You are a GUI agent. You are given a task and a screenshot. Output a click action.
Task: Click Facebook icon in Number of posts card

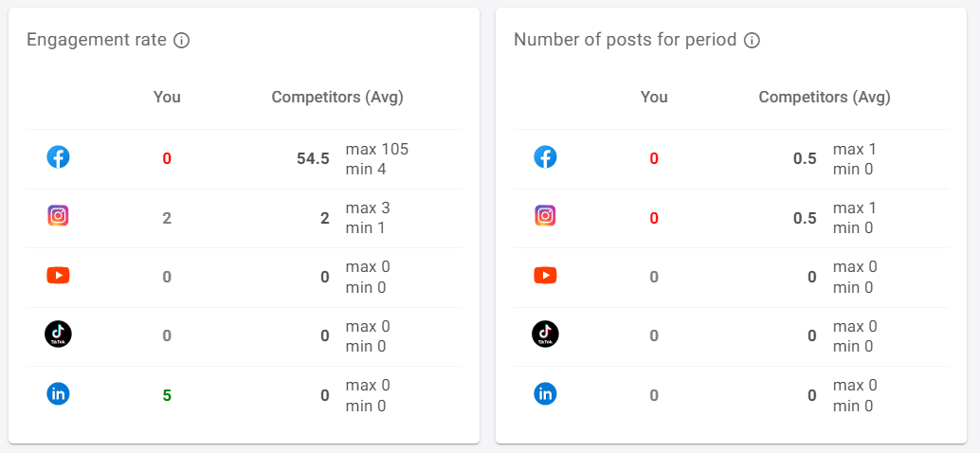coord(545,156)
